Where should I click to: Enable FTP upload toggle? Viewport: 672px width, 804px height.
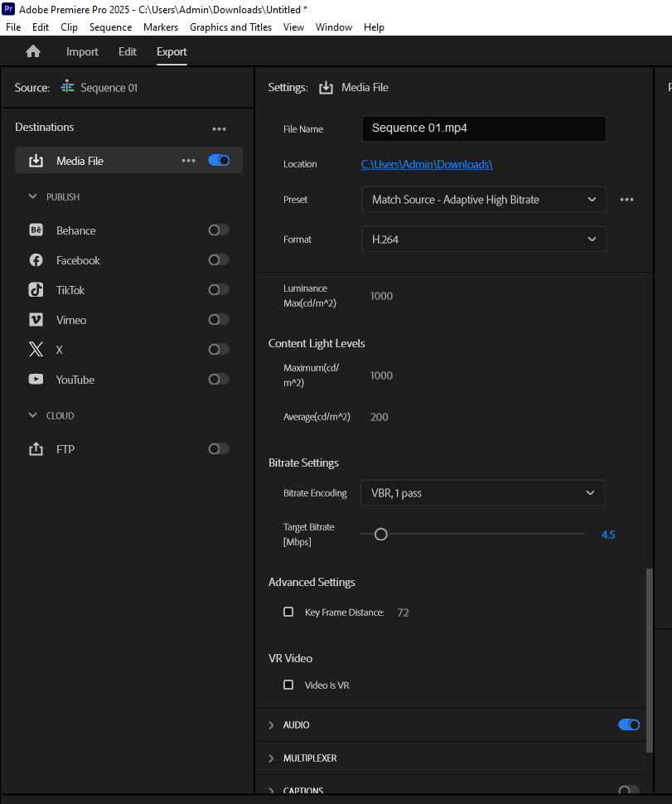click(219, 448)
